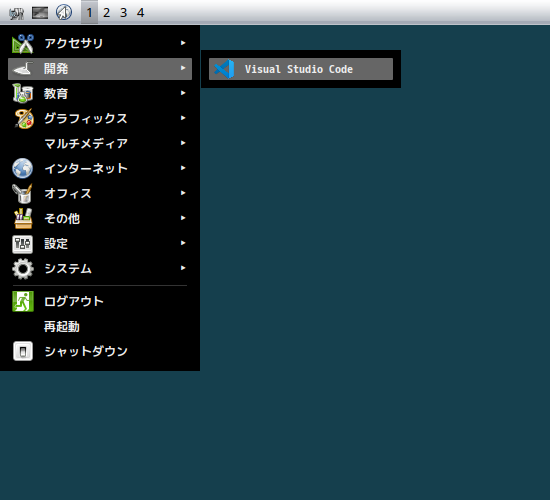Open the その他 menu entry
Image resolution: width=550 pixels, height=500 pixels.
(x=100, y=219)
